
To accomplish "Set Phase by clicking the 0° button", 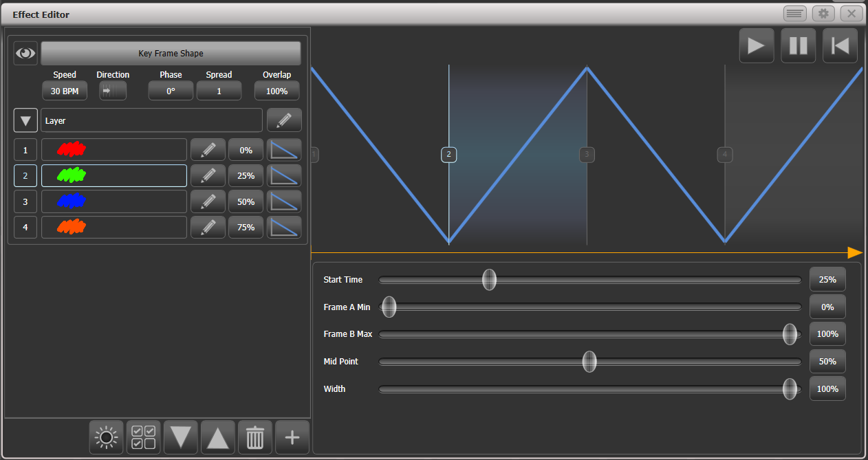I will click(x=170, y=90).
